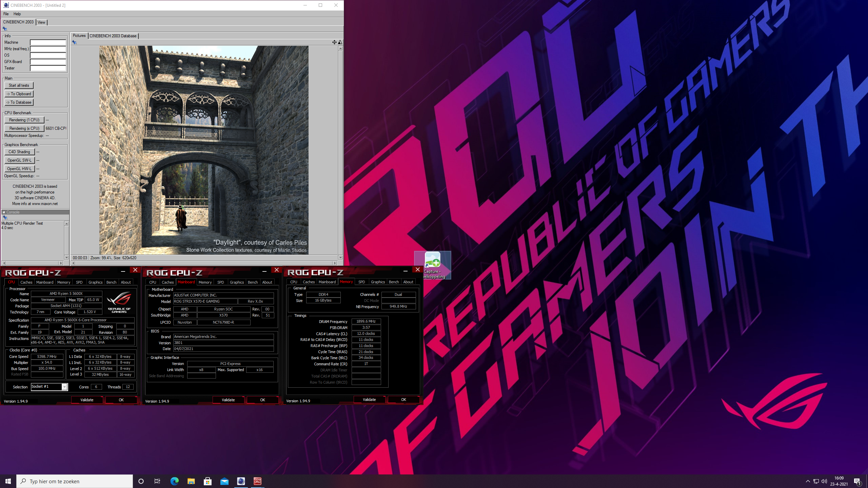Open File Explorer from taskbar
The width and height of the screenshot is (868, 488).
tap(191, 481)
